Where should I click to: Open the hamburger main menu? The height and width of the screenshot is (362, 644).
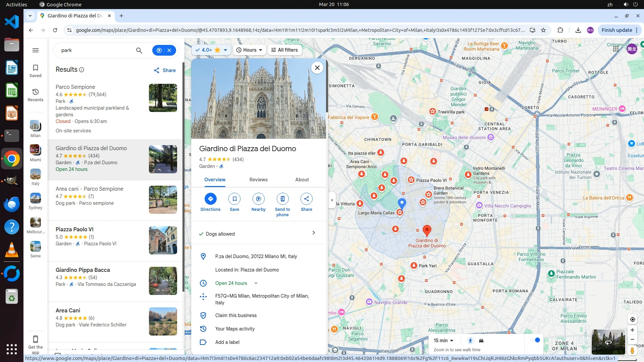coord(36,50)
